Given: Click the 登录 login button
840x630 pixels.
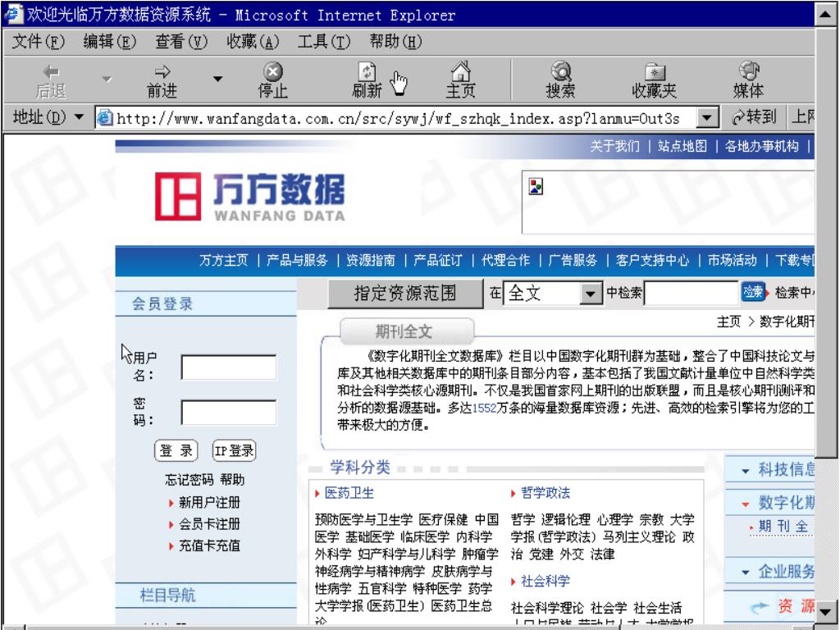Looking at the screenshot, I should [x=176, y=450].
